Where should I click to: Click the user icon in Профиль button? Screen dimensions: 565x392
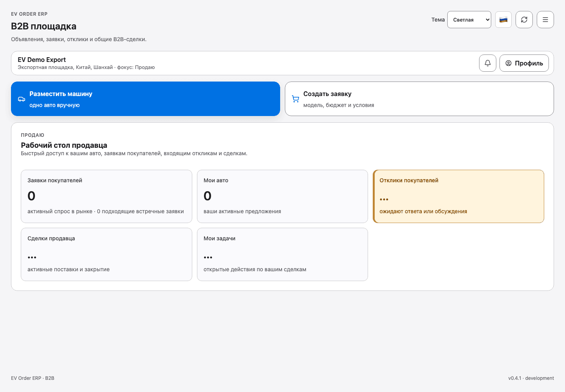coord(508,63)
